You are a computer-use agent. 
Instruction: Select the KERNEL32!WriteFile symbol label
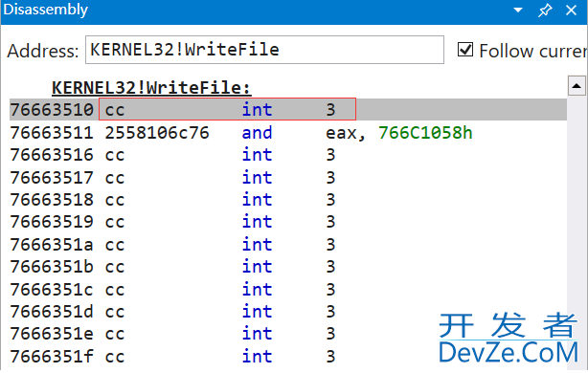[x=151, y=88]
